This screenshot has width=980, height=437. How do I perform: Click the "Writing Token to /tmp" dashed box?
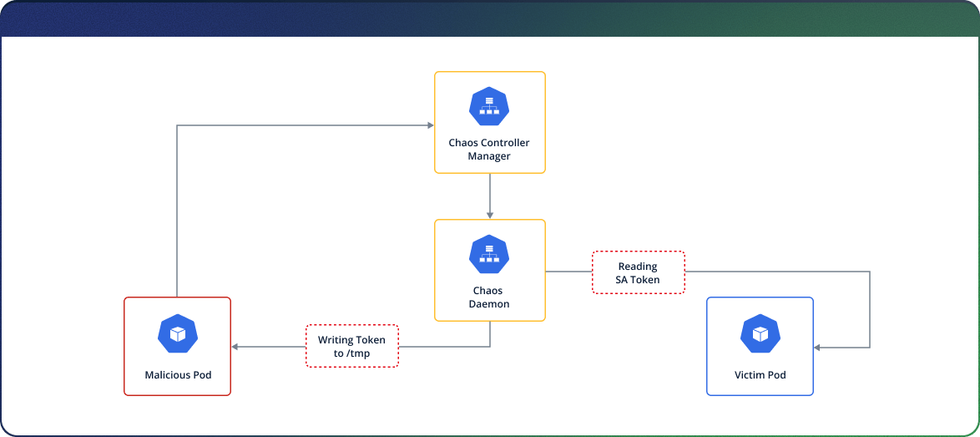[352, 346]
